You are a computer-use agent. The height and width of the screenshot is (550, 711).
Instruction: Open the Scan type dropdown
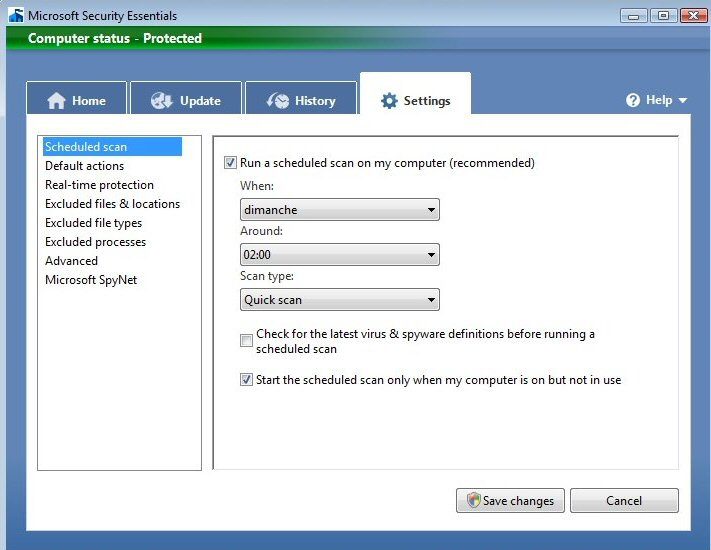340,300
